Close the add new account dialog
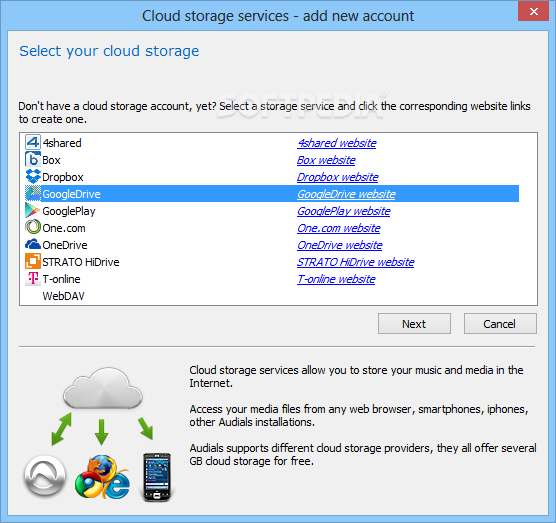556x523 pixels. coord(533,11)
